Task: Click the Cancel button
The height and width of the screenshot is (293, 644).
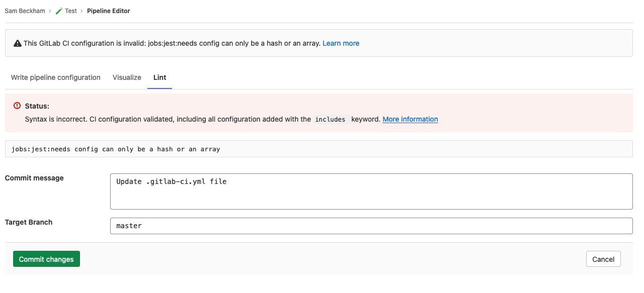Action: pyautogui.click(x=603, y=259)
